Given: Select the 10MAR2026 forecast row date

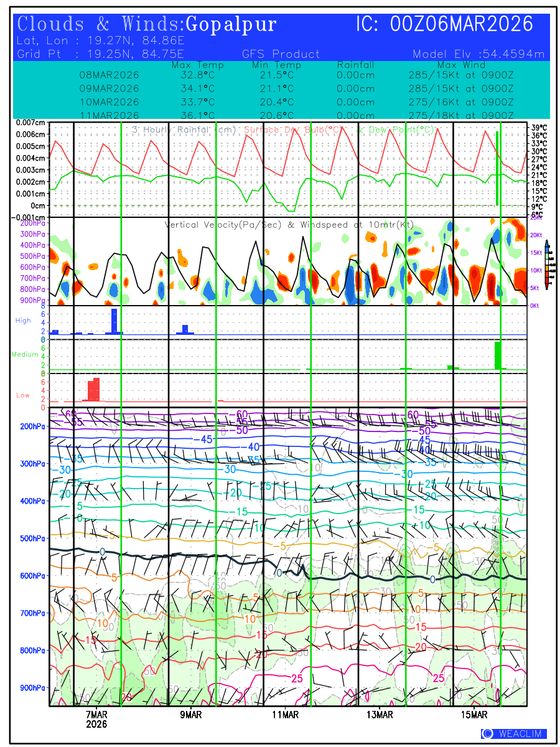Looking at the screenshot, I should (109, 102).
